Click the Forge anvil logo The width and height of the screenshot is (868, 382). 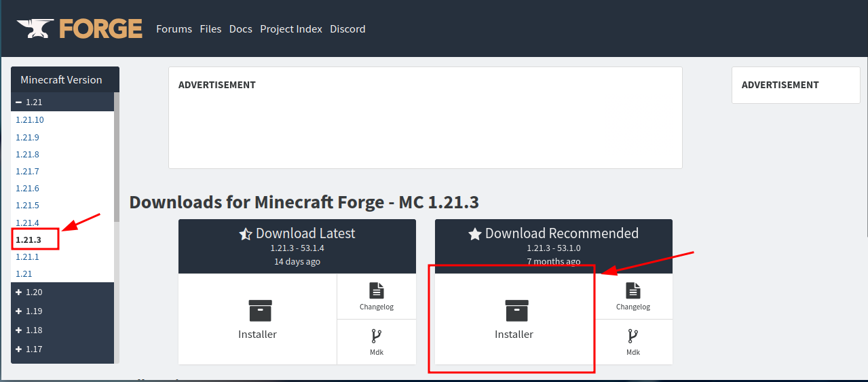click(37, 28)
